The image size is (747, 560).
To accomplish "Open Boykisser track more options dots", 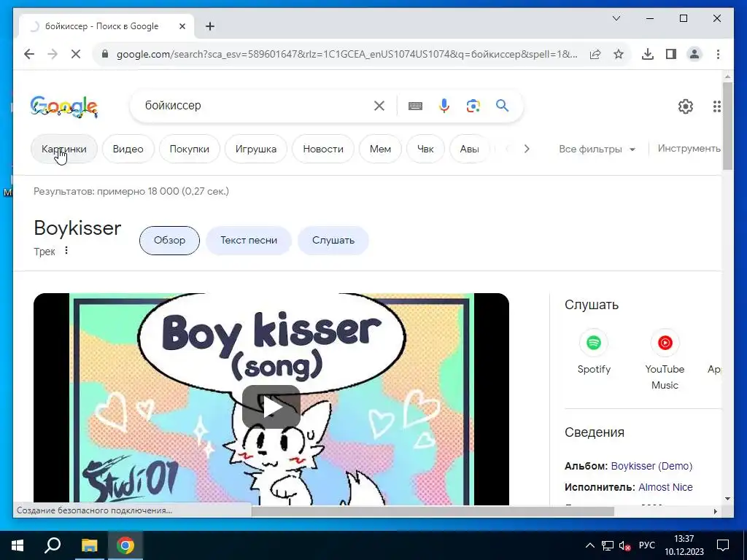I will (66, 251).
